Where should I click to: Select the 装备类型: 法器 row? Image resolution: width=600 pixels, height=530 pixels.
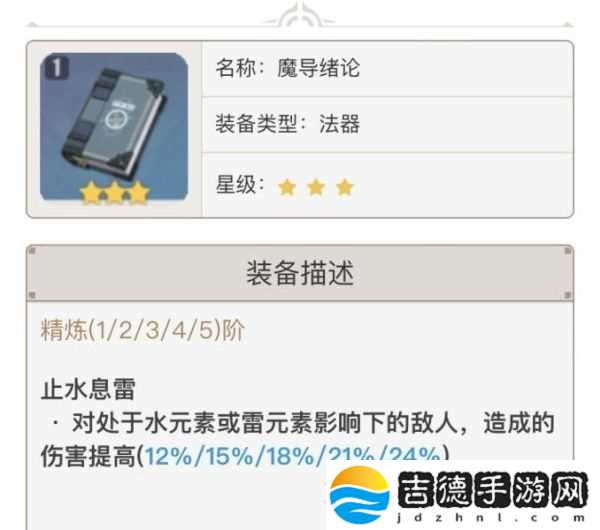click(x=387, y=124)
